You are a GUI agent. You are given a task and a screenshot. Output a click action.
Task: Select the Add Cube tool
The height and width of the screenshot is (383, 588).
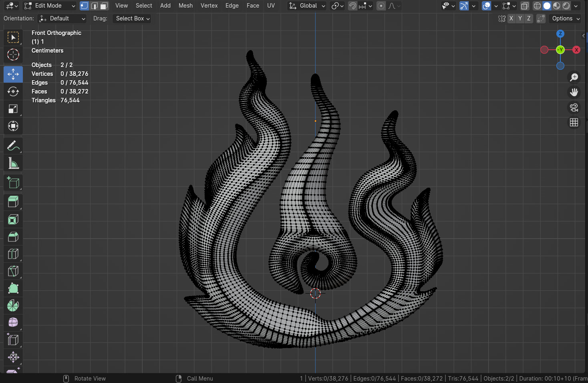click(x=13, y=182)
